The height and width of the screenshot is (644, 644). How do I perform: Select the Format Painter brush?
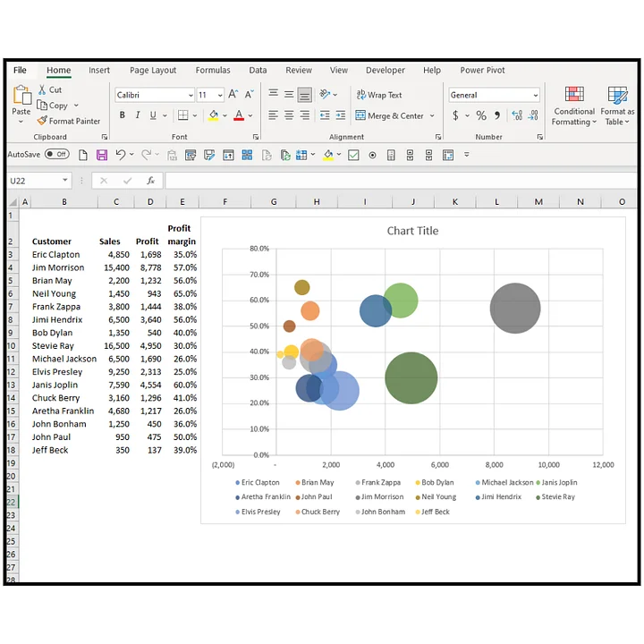click(42, 121)
